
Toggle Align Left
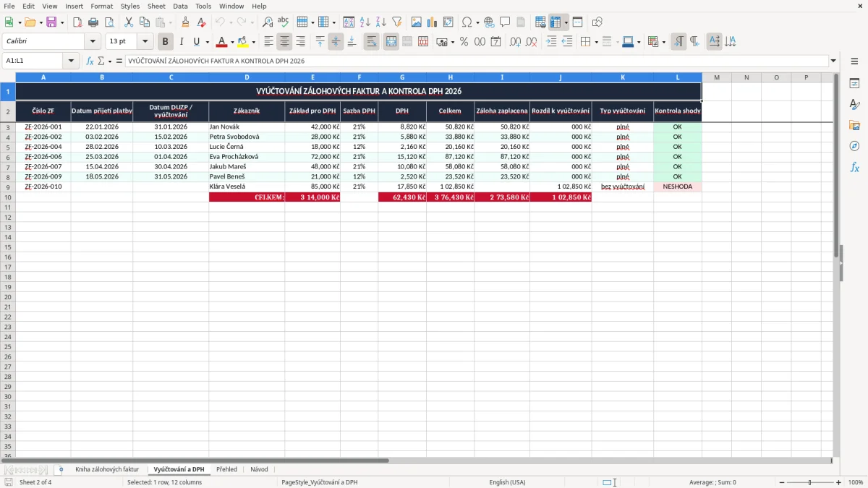[269, 42]
